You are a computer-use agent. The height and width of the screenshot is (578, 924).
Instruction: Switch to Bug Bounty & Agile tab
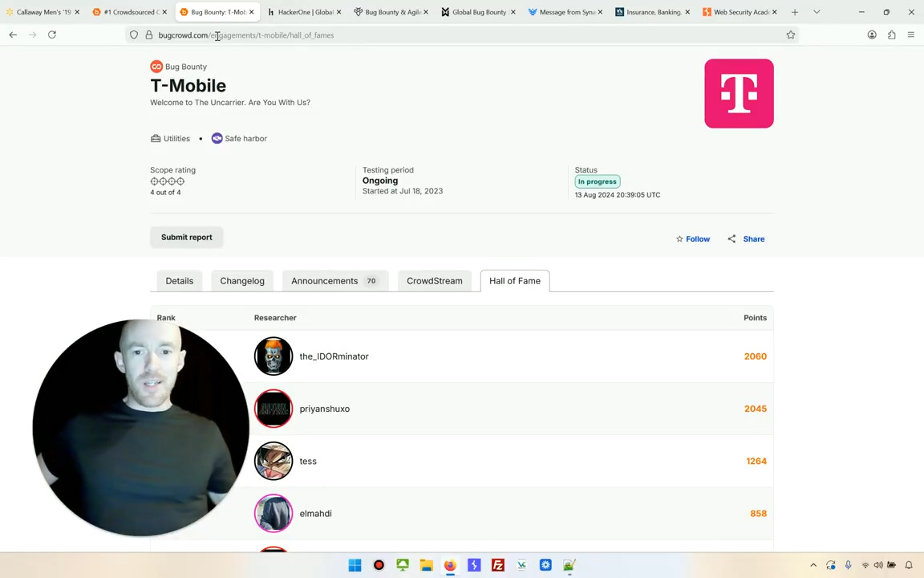(x=391, y=12)
